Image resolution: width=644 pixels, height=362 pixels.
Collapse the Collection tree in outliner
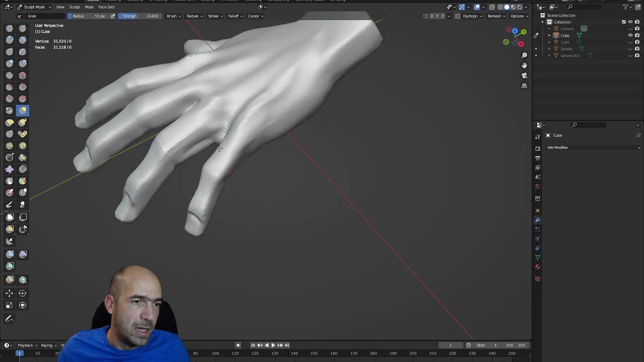542,22
